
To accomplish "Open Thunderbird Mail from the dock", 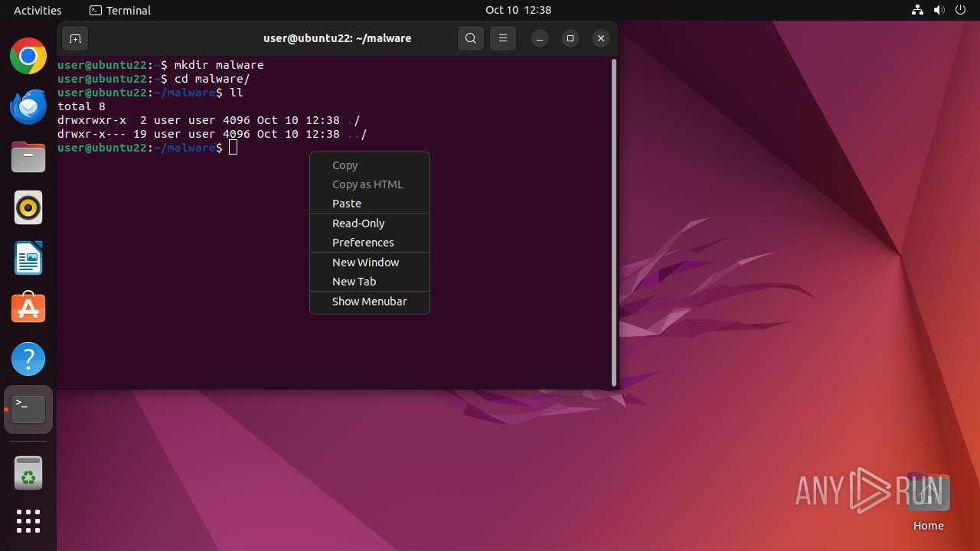I will click(28, 106).
